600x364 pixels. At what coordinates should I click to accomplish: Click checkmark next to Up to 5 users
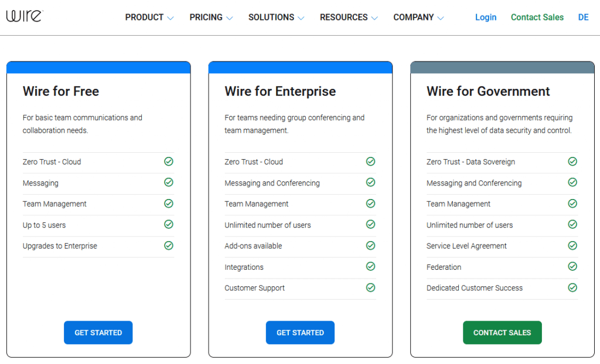tap(169, 225)
